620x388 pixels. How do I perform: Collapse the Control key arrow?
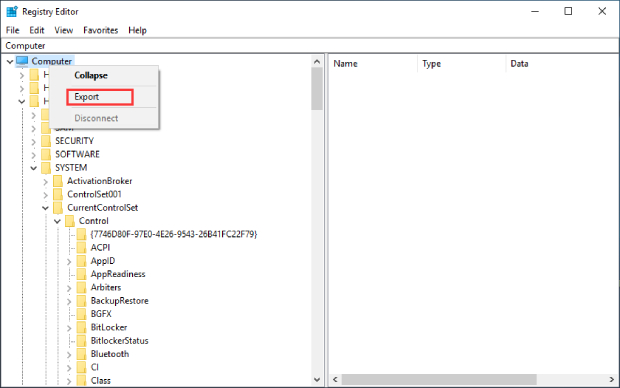coord(57,221)
